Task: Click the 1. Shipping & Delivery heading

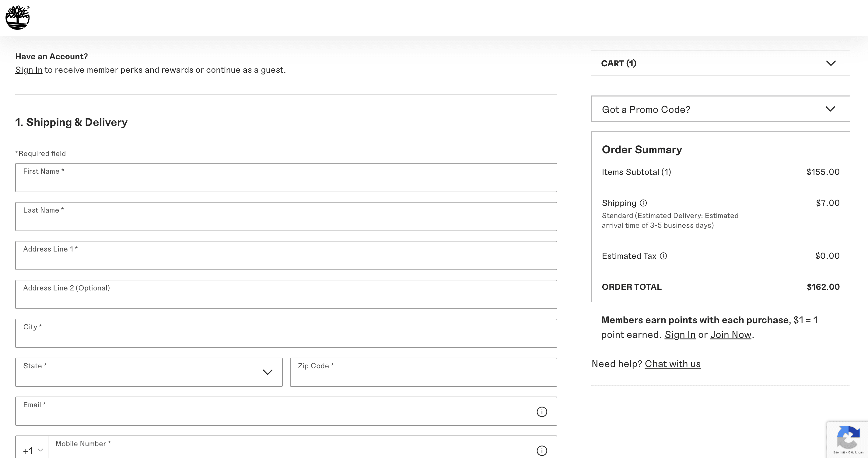Action: click(x=72, y=122)
